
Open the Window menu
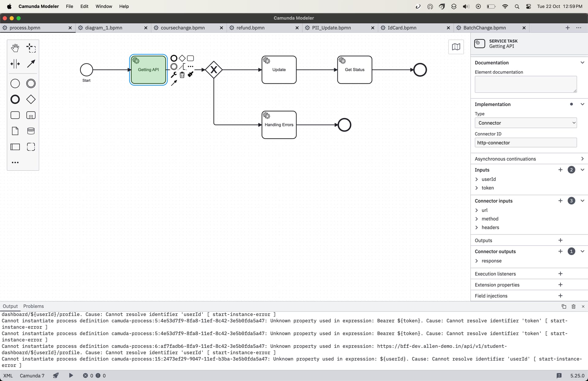104,6
